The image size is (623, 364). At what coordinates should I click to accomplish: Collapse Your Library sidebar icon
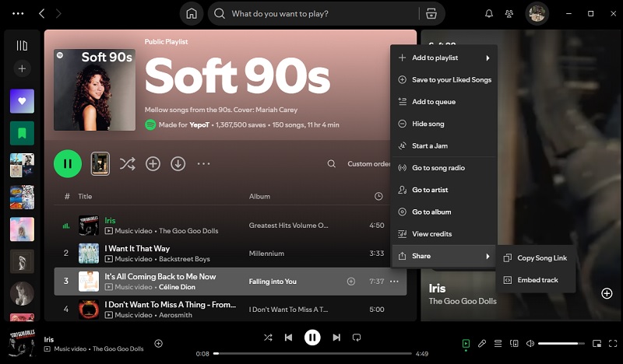(22, 46)
